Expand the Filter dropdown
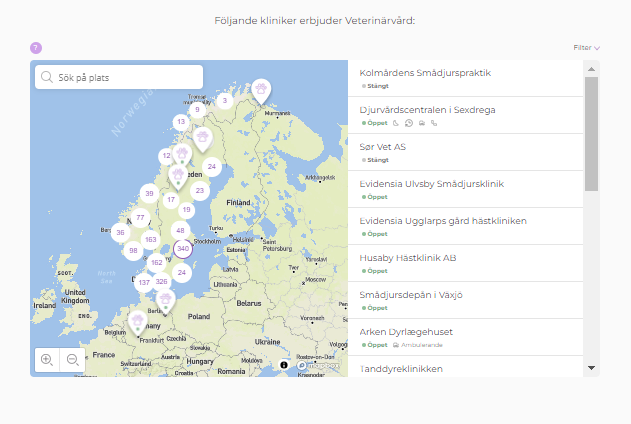The image size is (631, 424). tap(586, 47)
